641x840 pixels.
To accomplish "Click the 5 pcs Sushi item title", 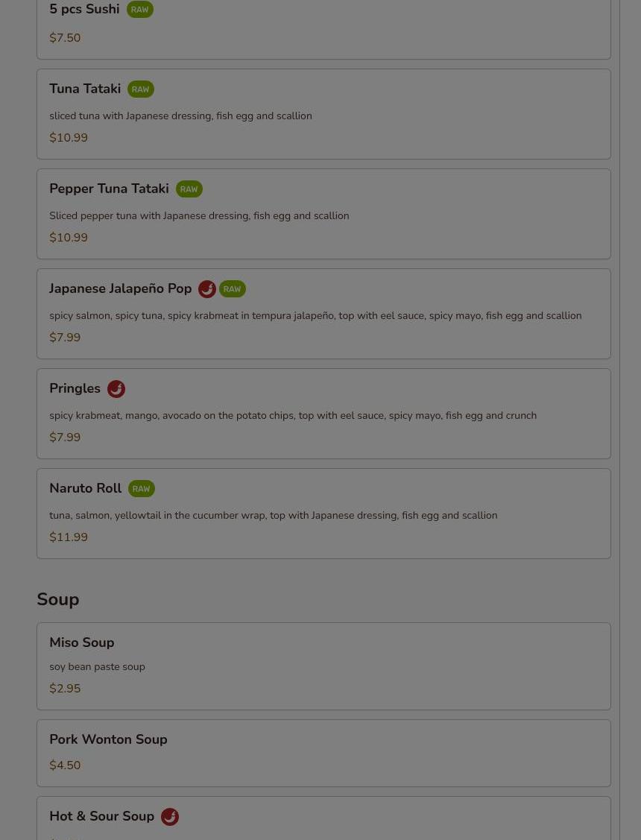I will click(x=84, y=9).
